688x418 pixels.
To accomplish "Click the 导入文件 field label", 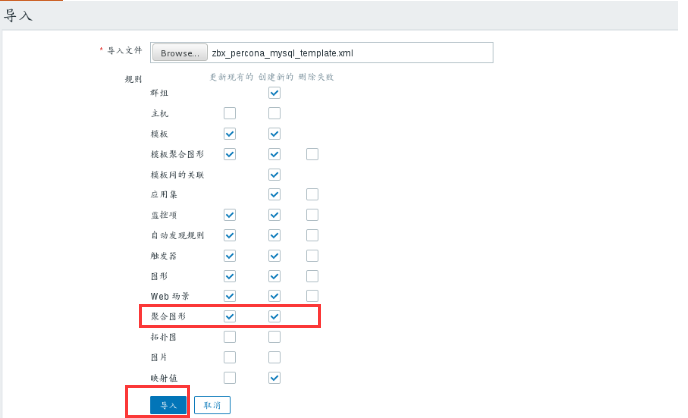I will (125, 50).
